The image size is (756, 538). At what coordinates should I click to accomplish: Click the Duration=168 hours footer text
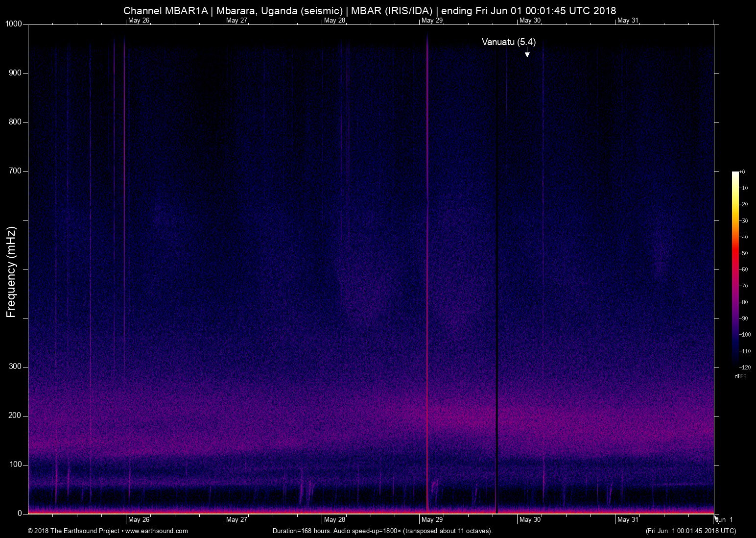pyautogui.click(x=382, y=531)
